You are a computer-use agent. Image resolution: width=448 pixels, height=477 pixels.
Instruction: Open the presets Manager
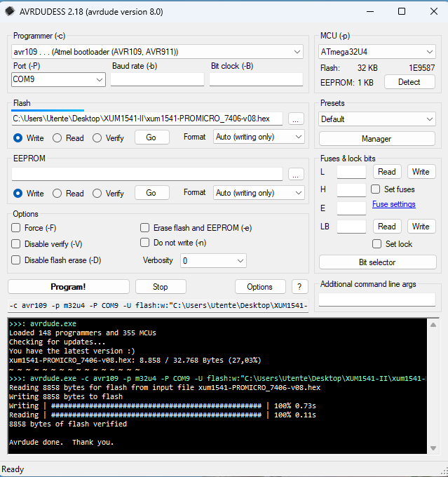(376, 139)
